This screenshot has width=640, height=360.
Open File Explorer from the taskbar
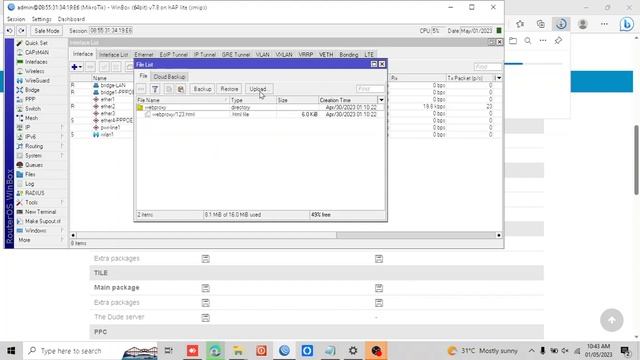click(x=238, y=351)
